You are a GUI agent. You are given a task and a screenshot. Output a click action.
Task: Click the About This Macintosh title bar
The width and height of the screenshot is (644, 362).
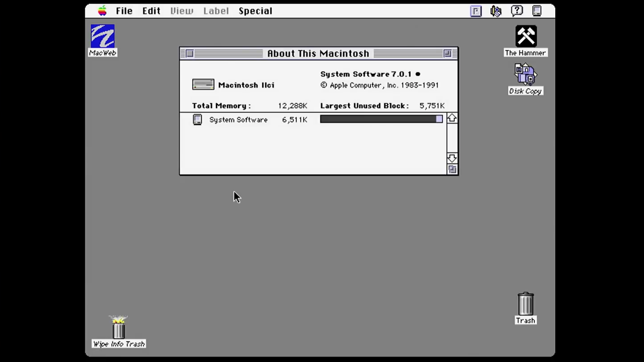[319, 53]
